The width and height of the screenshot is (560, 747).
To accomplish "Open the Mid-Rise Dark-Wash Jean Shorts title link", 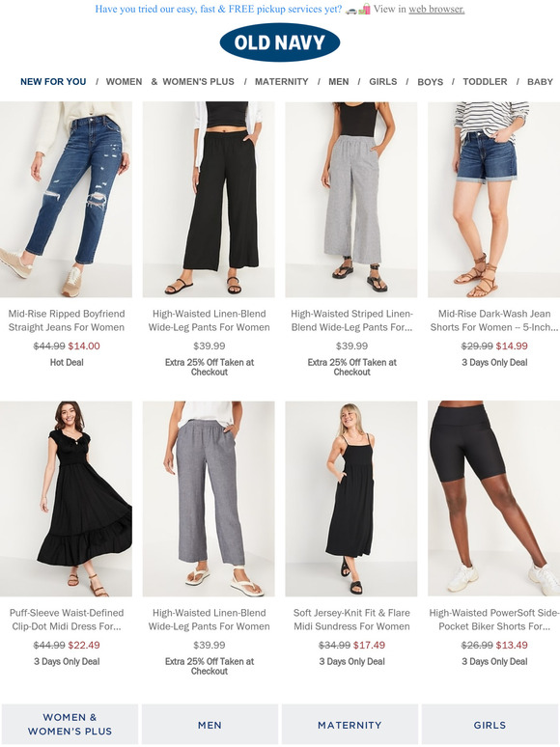I will pos(494,320).
